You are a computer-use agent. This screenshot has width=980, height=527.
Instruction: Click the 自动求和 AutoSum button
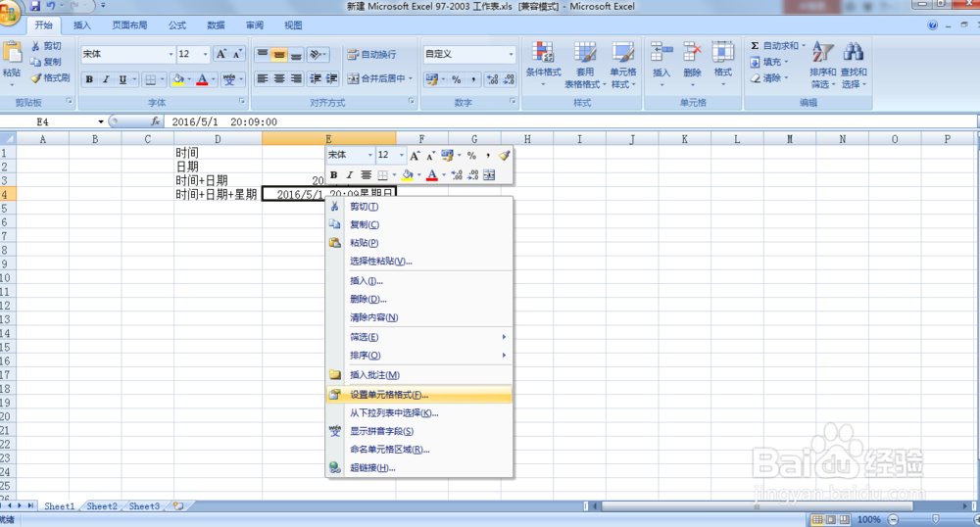(774, 46)
